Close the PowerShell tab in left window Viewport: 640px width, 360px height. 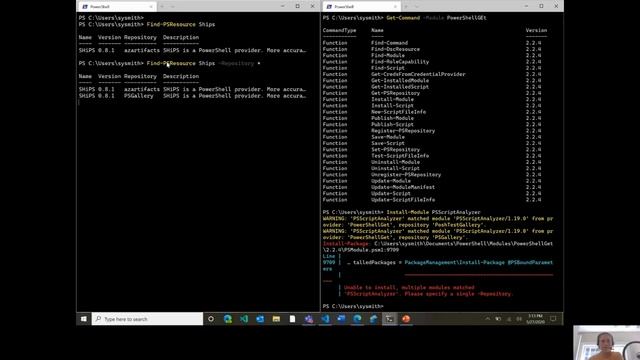click(x=151, y=7)
